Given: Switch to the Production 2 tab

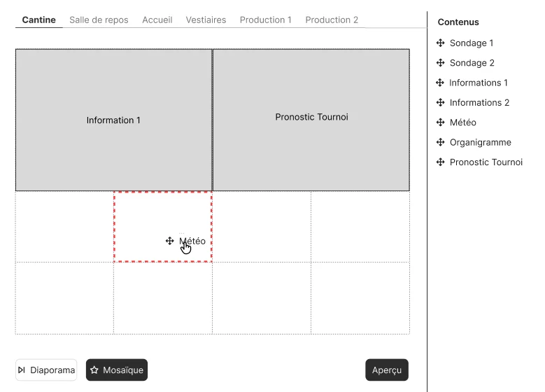Looking at the screenshot, I should 332,20.
